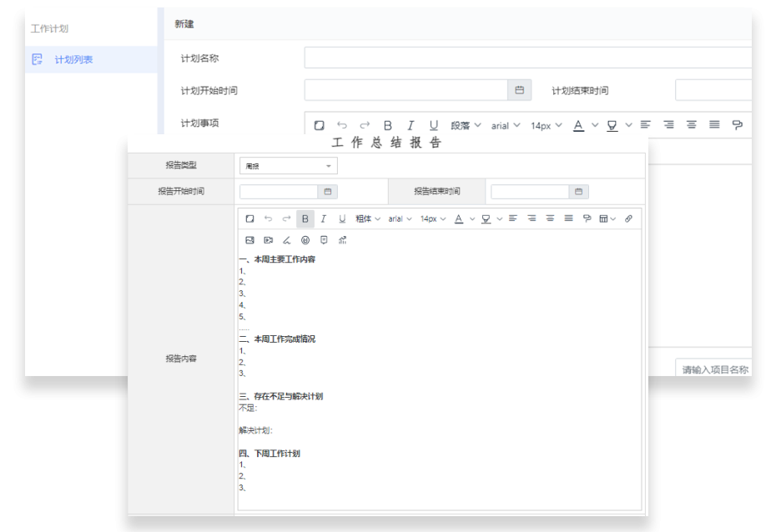
Task: Open the calendar for 计划开始时间
Action: point(520,90)
